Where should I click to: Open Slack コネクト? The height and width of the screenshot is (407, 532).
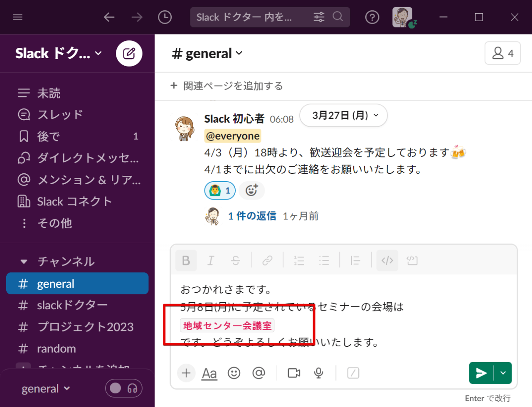tap(77, 201)
